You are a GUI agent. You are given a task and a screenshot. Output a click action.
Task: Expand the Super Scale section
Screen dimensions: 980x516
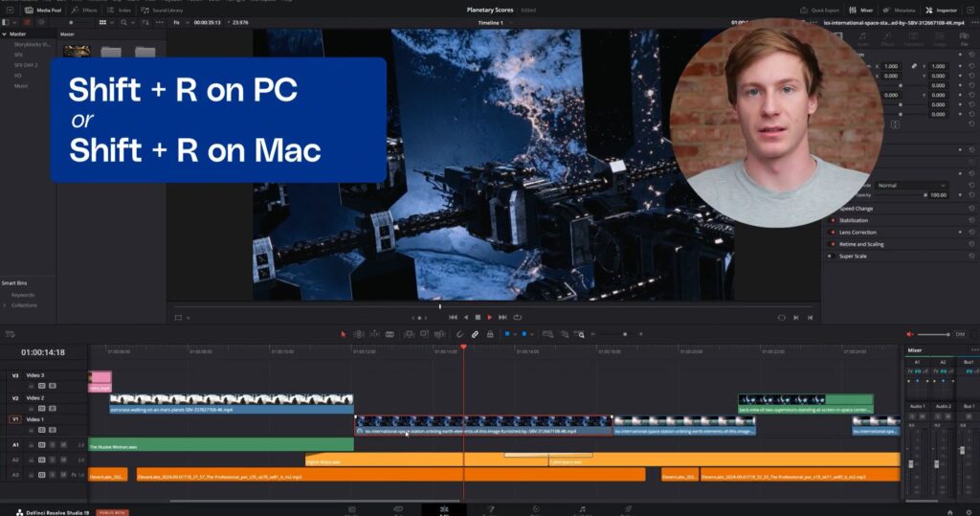[x=853, y=256]
